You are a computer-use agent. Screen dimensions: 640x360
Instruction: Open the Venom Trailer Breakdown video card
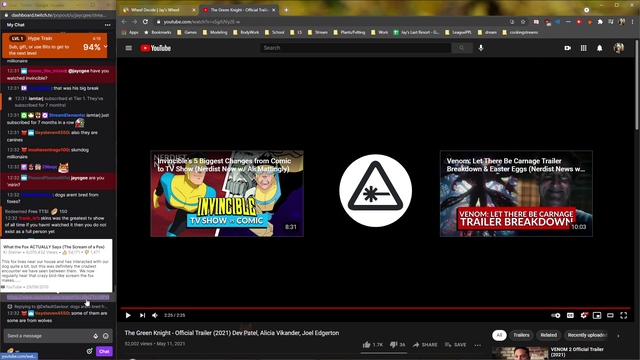point(516,193)
